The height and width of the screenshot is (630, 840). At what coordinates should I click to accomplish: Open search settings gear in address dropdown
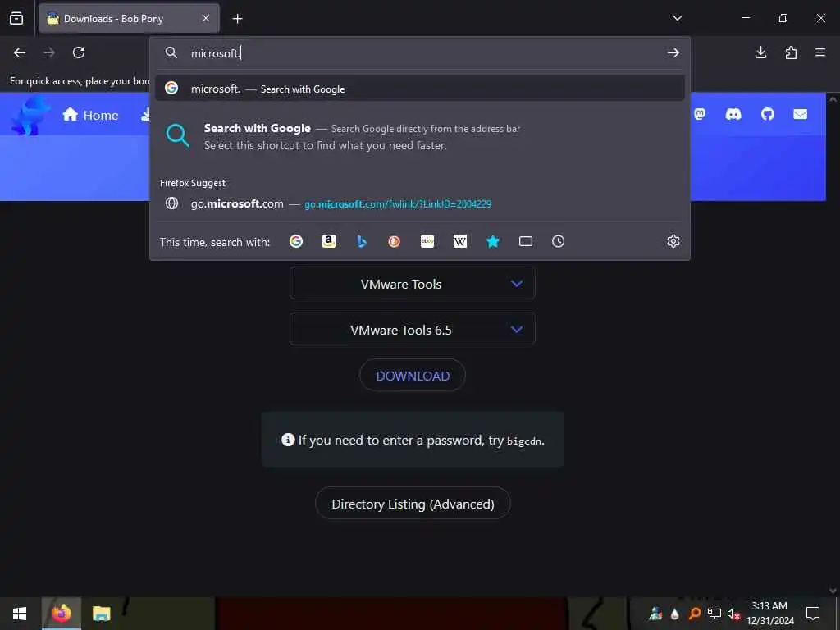[673, 242]
